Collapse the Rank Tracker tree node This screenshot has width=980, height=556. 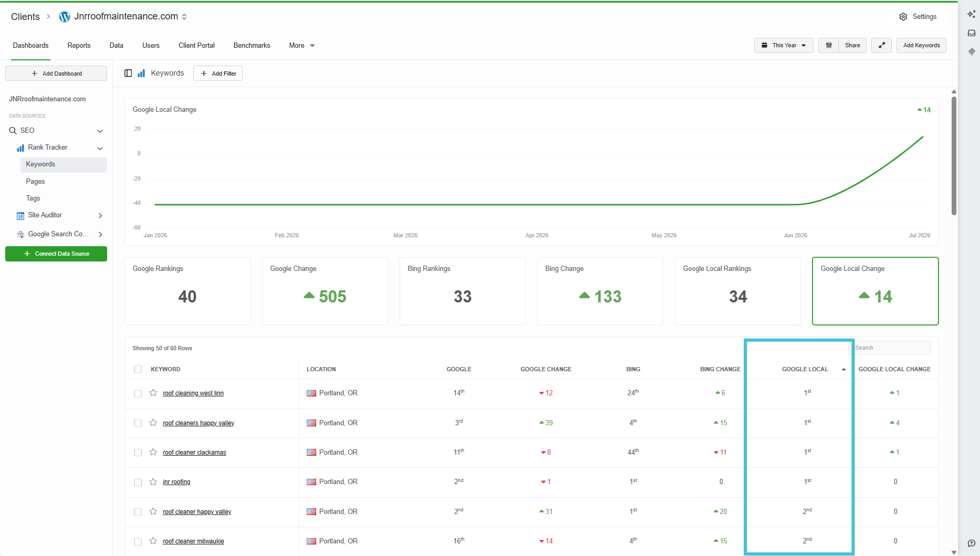pyautogui.click(x=100, y=148)
